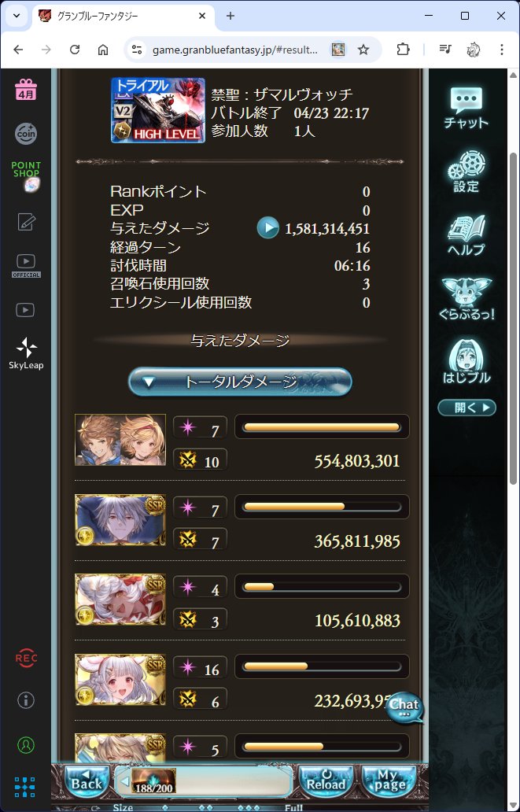Viewport: 520px width, 812px height.
Task: Open the チャット chat icon
Action: (467, 108)
